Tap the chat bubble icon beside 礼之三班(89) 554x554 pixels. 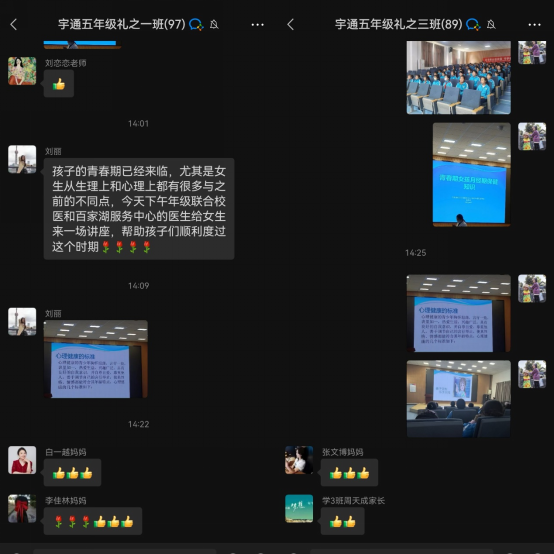(x=473, y=24)
